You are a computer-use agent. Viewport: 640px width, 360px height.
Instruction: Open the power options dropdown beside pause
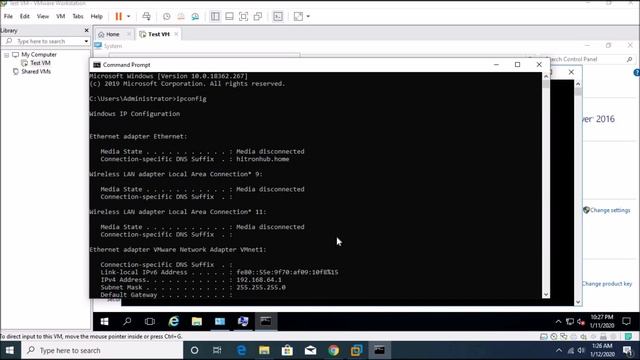[x=128, y=16]
